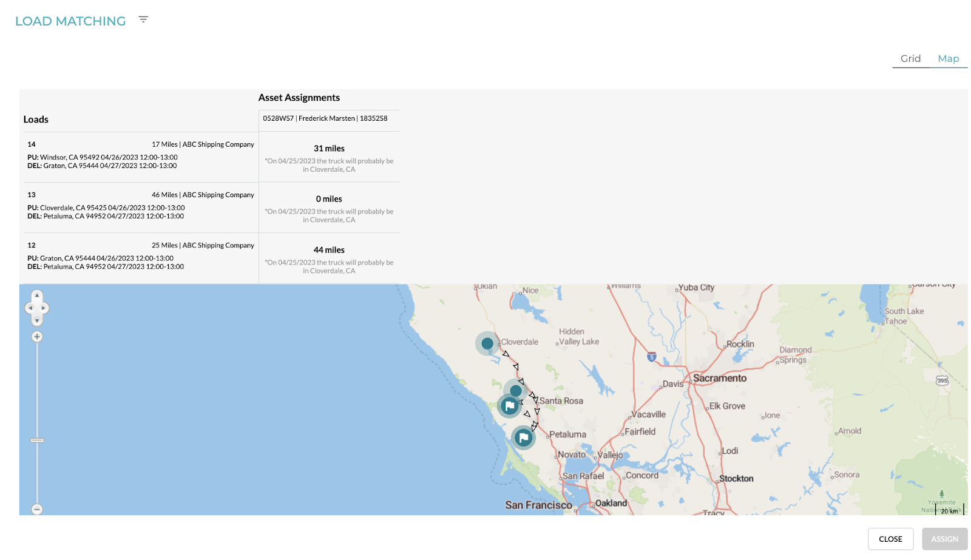Select the 44 miles assignment cell for load 12
The image size is (971, 560).
coord(329,258)
